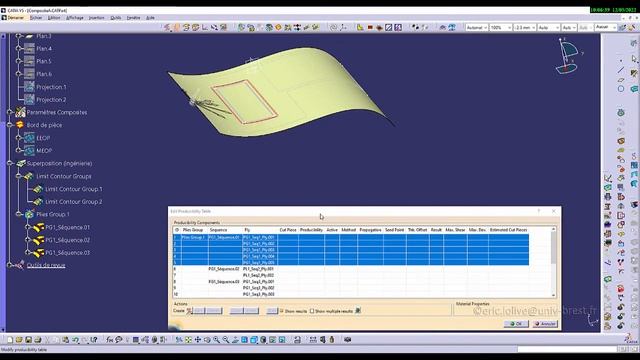Screen dimensions: 640x360
Task: Click the Line tool in right toolbar
Action: pos(621,70)
